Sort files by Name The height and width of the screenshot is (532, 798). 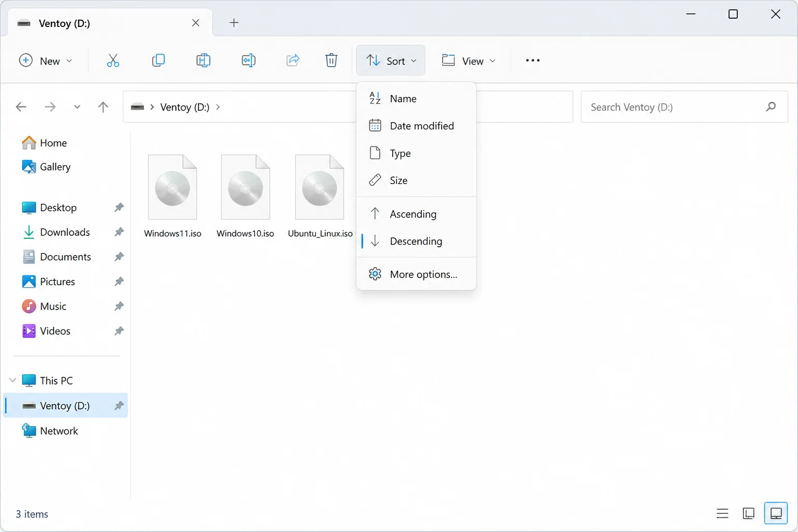point(416,98)
